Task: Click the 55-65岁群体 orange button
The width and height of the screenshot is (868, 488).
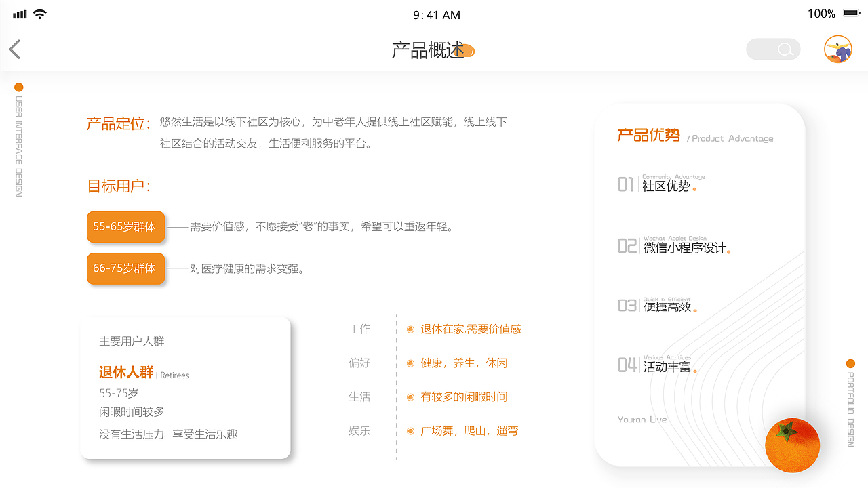Action: (125, 226)
